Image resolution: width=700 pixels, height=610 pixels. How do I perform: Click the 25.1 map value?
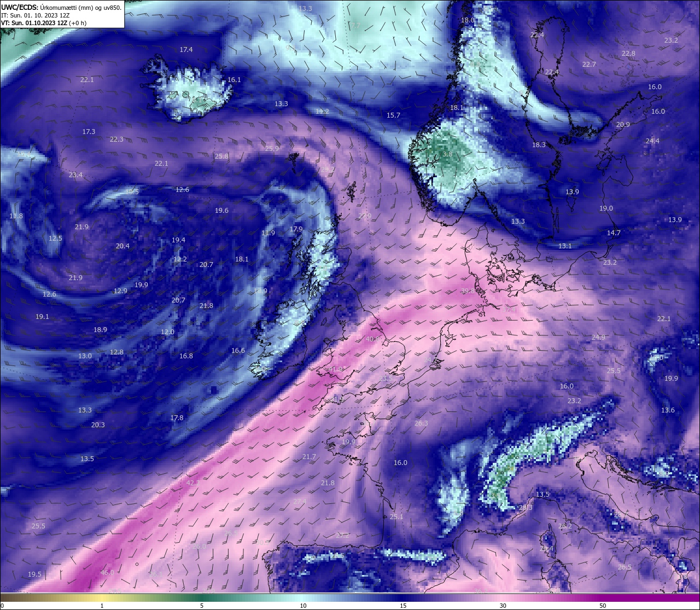click(x=396, y=517)
